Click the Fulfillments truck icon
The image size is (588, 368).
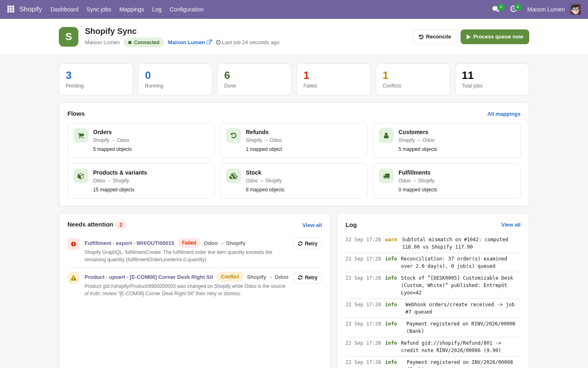386,176
